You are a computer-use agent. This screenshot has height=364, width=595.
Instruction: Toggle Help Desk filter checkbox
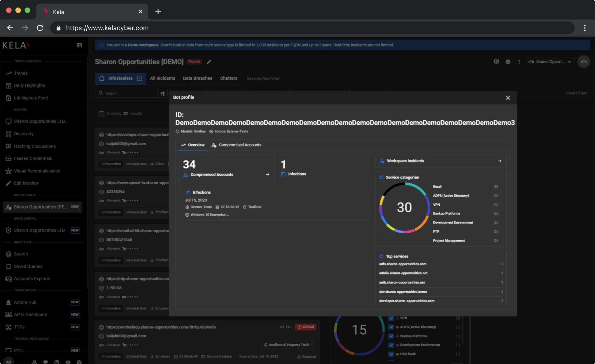tap(391, 354)
